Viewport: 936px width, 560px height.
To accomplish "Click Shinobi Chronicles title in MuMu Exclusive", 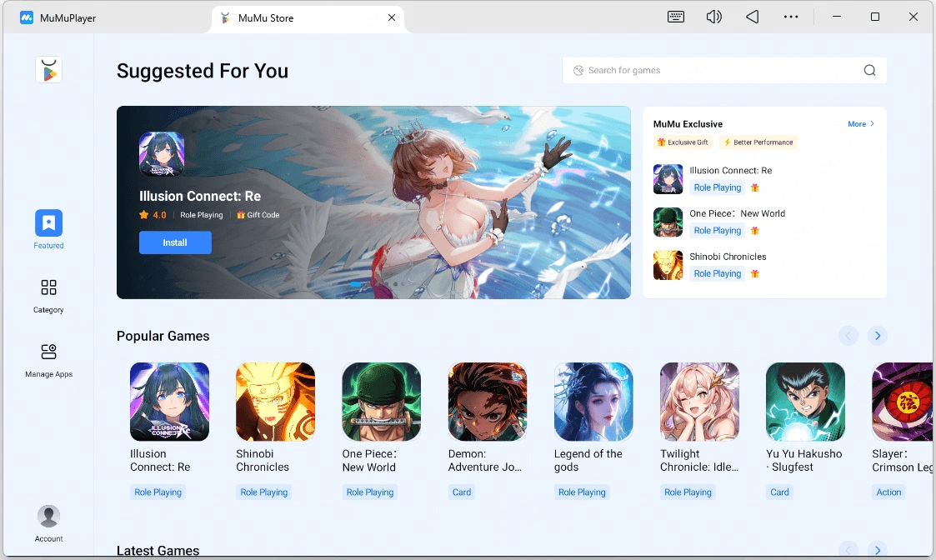I will click(728, 257).
